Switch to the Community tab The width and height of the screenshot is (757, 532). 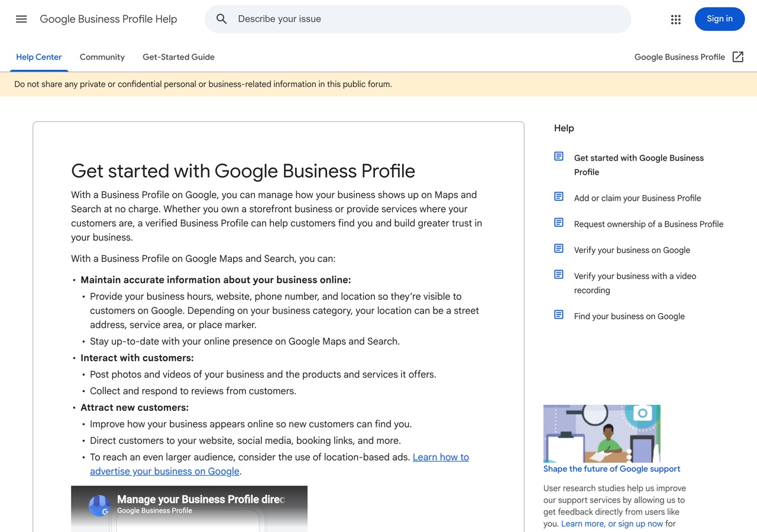(102, 57)
